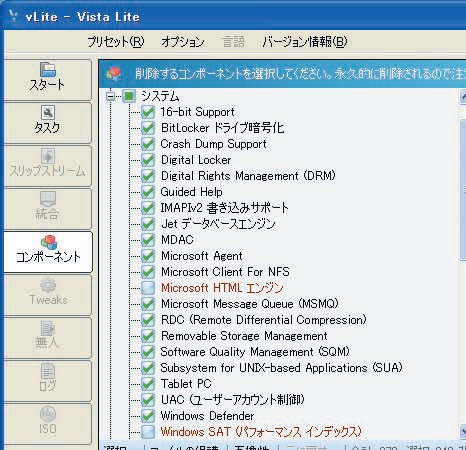Uncheck Microsoft Message Queue (MSMQ) checkbox
Viewport: 466px width, 450px height.
point(148,304)
